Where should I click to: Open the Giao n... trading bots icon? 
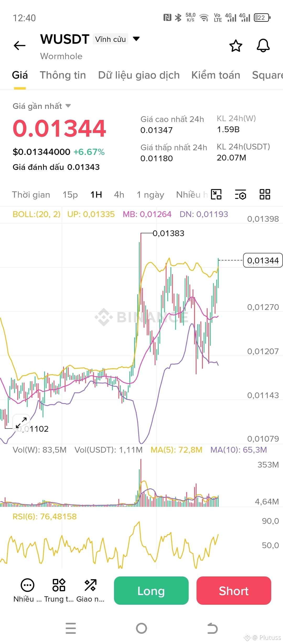click(90, 590)
